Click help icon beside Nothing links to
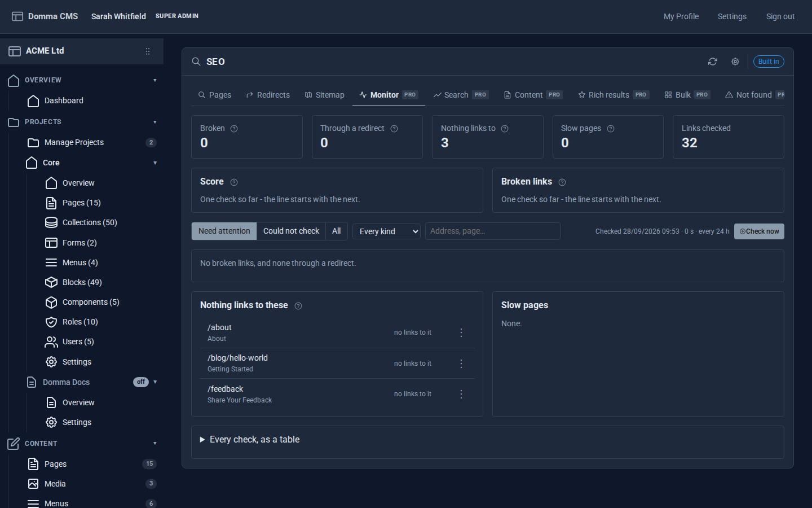This screenshot has width=812, height=508. [x=505, y=129]
